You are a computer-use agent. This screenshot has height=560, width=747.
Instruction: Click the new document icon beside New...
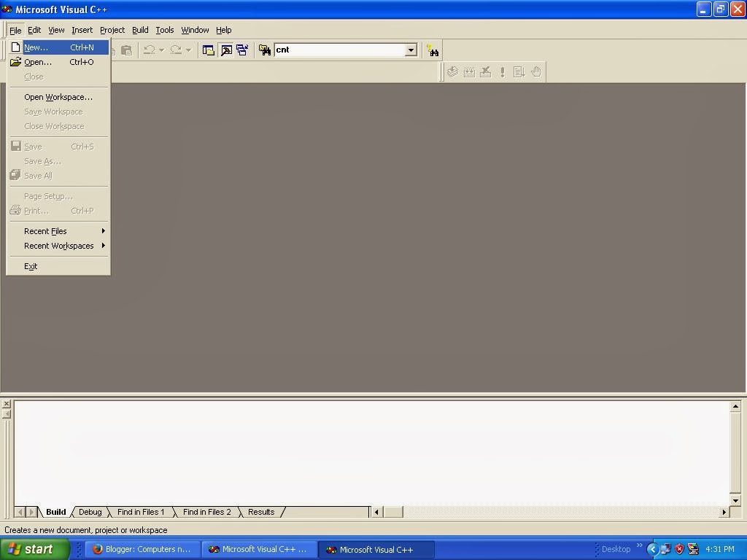(16, 47)
